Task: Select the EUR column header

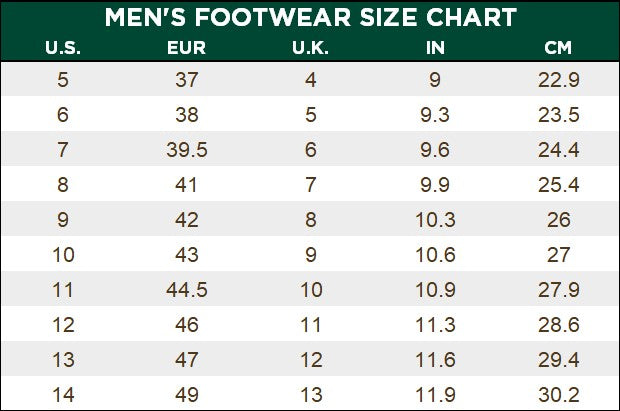Action: point(187,48)
